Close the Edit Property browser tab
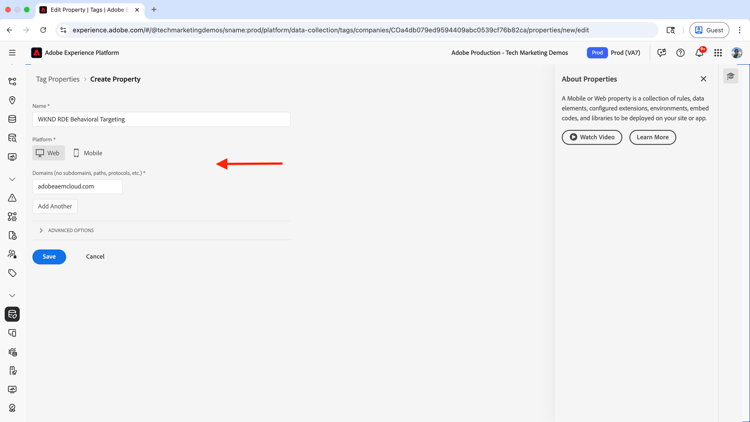Image resolution: width=750 pixels, height=422 pixels. (x=137, y=10)
